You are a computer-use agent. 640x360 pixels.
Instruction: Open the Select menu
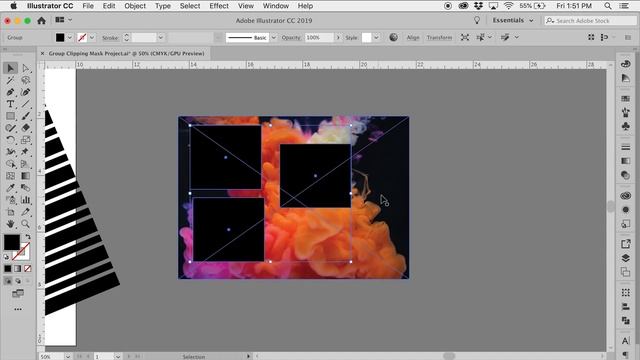[190, 6]
